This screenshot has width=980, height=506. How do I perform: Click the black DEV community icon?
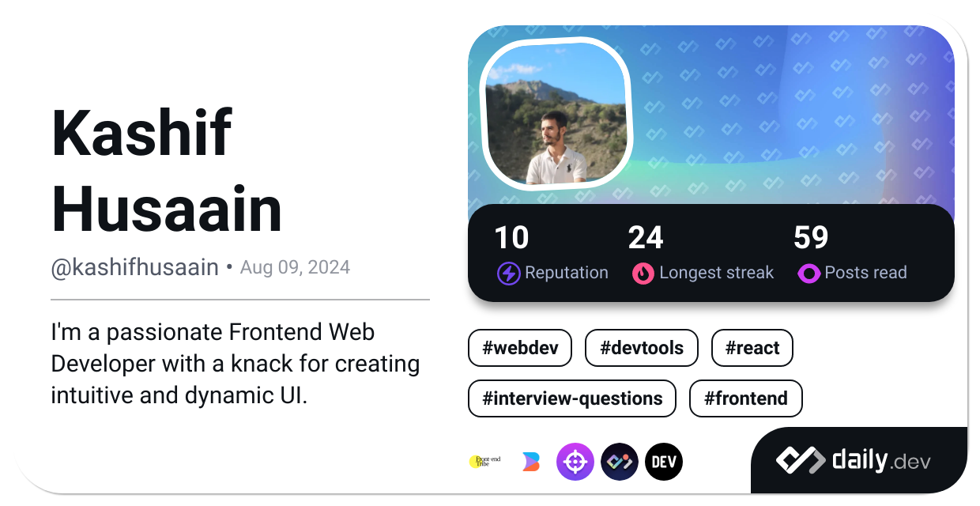pos(664,462)
